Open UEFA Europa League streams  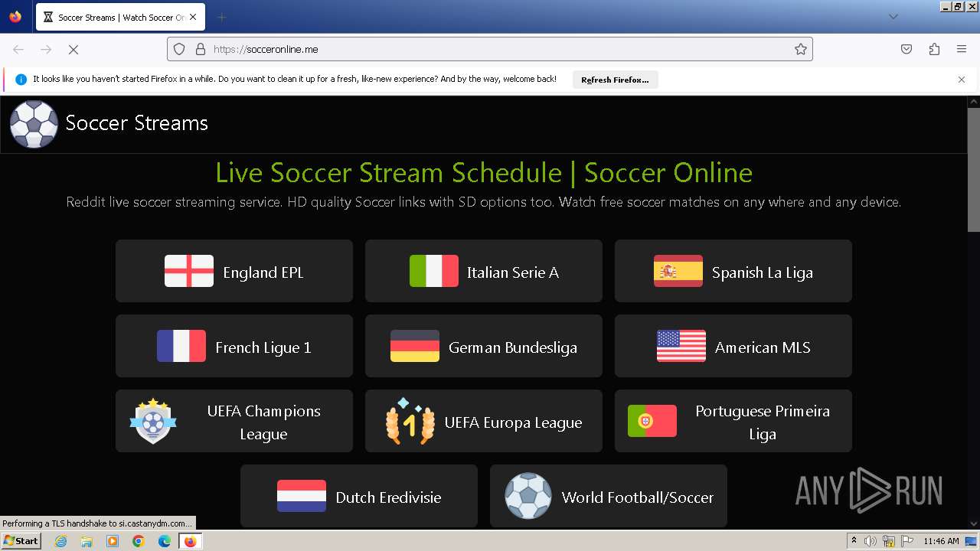[484, 421]
